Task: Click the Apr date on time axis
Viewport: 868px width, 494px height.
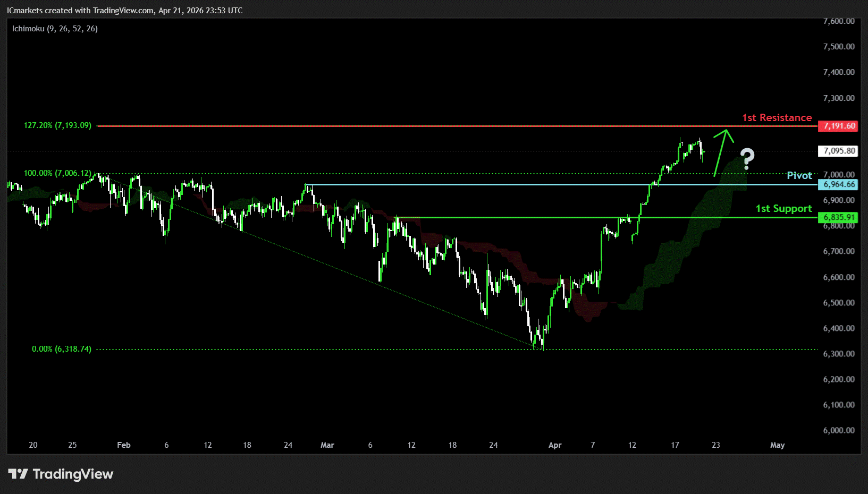Action: point(554,445)
